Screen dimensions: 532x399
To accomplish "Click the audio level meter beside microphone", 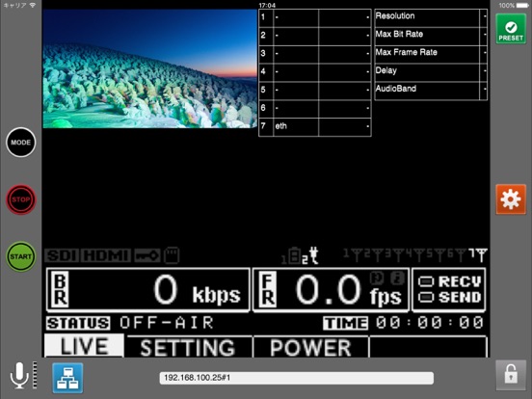I will (x=35, y=375).
